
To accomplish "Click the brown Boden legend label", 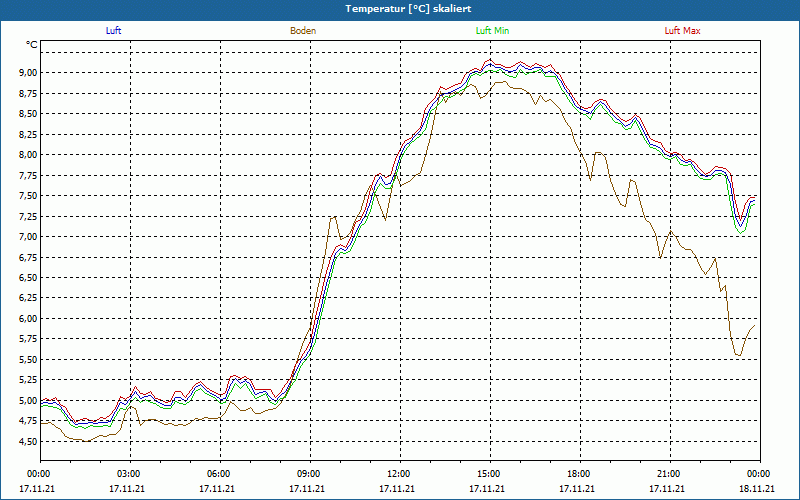I will click(303, 31).
